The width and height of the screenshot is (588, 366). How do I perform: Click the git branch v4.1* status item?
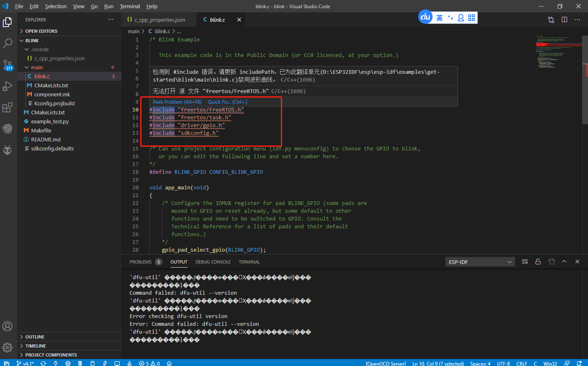[25, 363]
